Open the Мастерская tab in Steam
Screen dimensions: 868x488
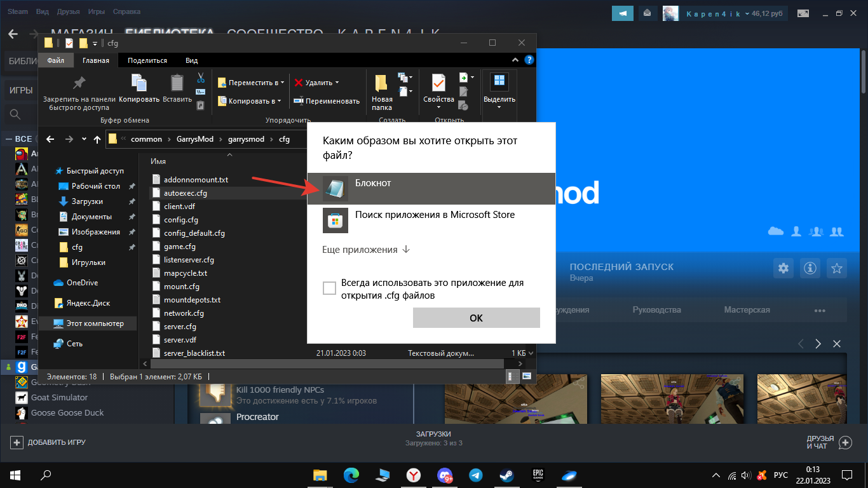pyautogui.click(x=747, y=310)
